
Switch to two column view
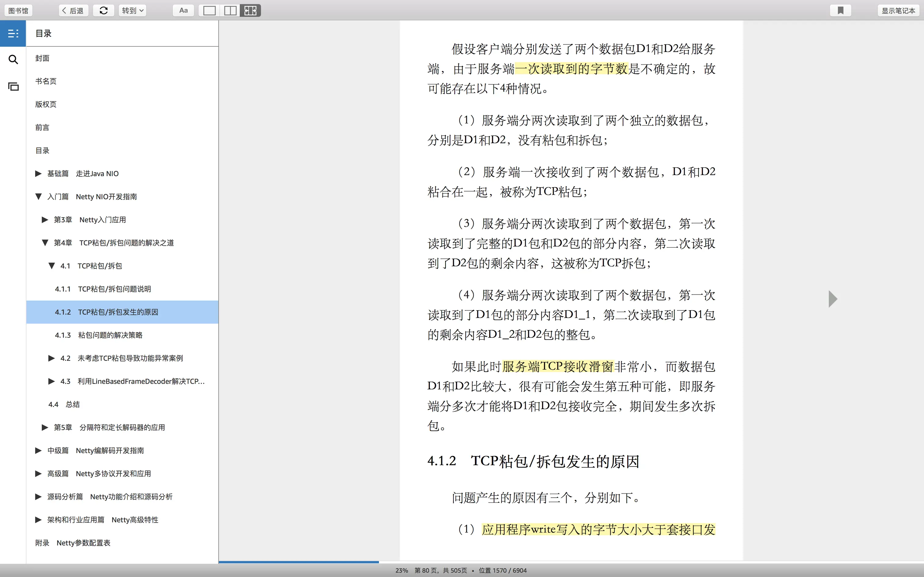click(x=230, y=11)
